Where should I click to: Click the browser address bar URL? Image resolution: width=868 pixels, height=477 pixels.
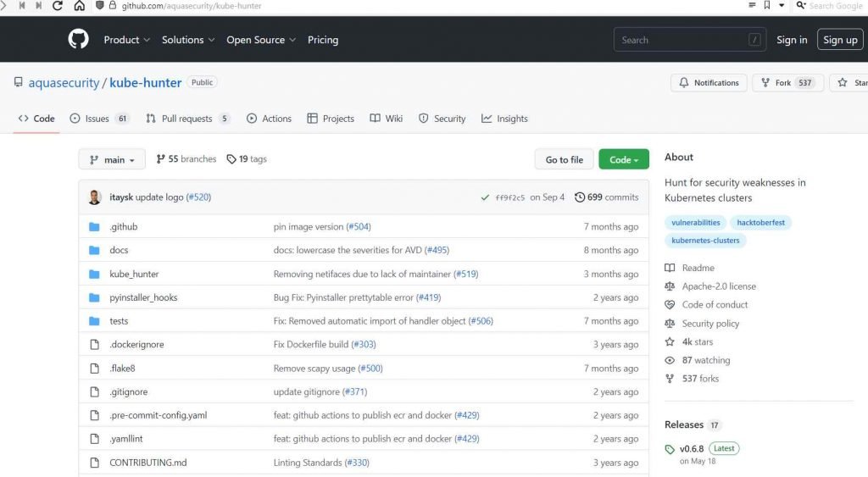(192, 6)
